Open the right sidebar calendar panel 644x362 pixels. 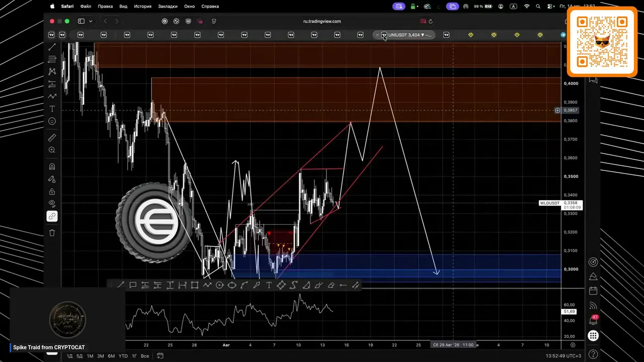click(593, 291)
